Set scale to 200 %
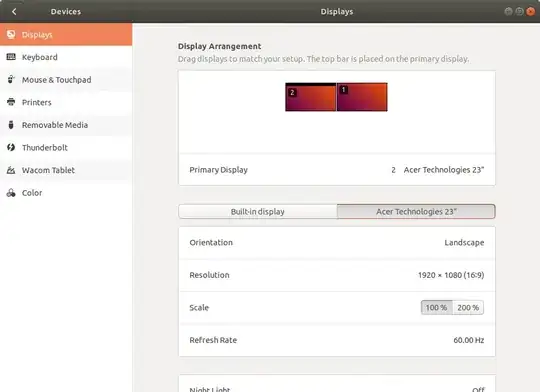 468,307
